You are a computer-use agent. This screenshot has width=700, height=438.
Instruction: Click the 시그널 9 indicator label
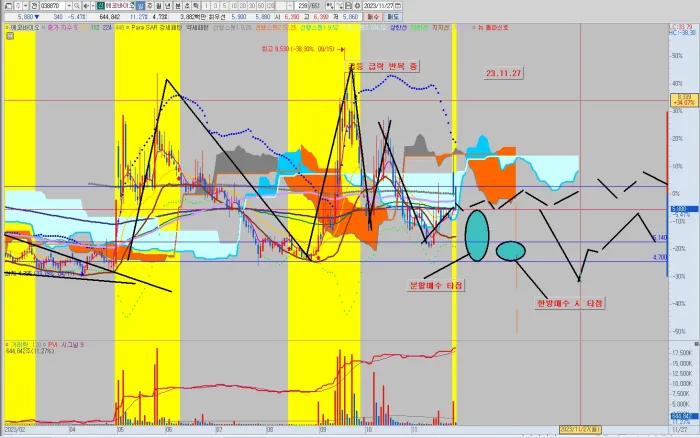tap(72, 345)
